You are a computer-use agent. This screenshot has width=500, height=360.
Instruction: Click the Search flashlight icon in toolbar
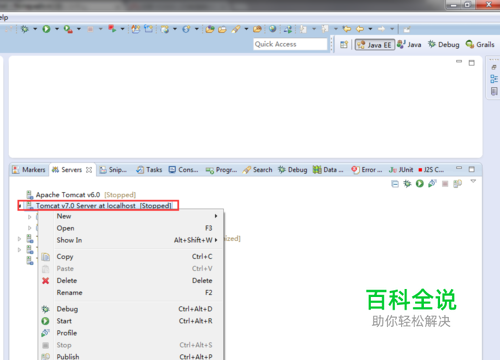[x=235, y=29]
